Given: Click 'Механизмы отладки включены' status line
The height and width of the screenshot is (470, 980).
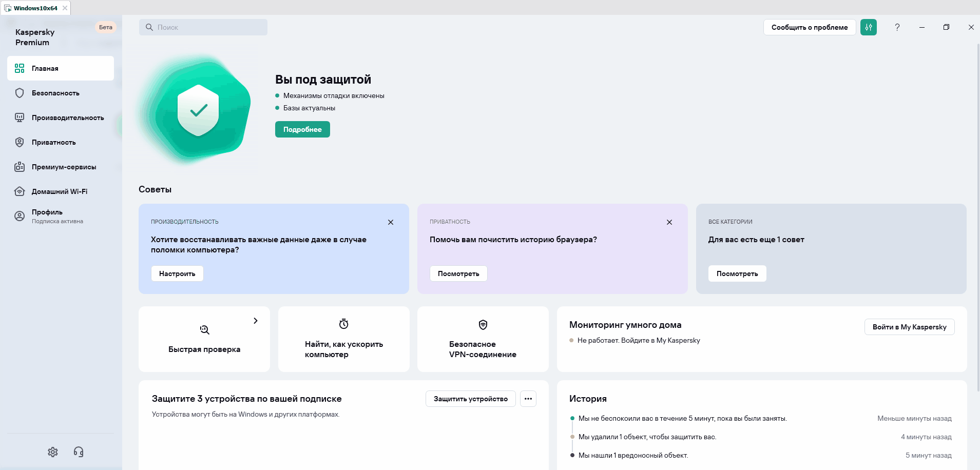Looking at the screenshot, I should (334, 95).
